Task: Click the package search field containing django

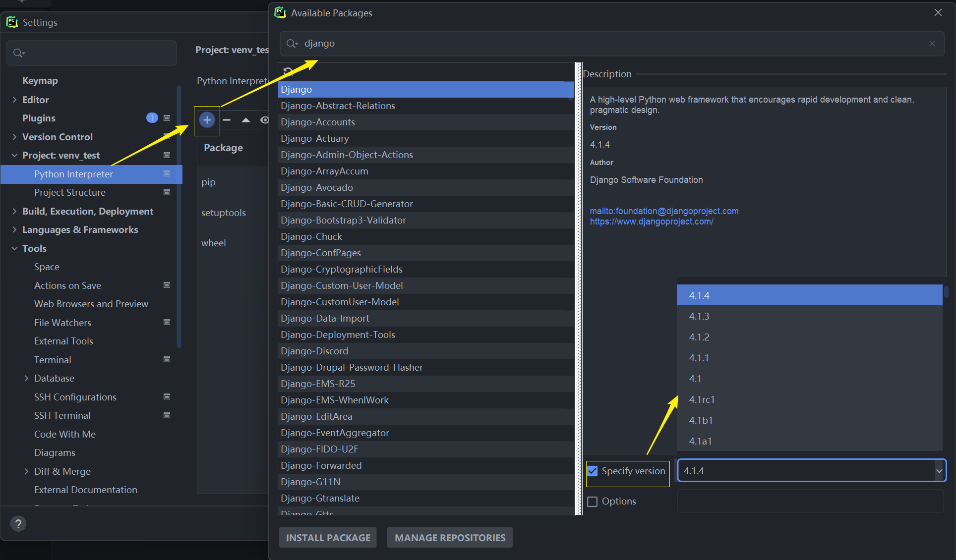Action: [612, 44]
